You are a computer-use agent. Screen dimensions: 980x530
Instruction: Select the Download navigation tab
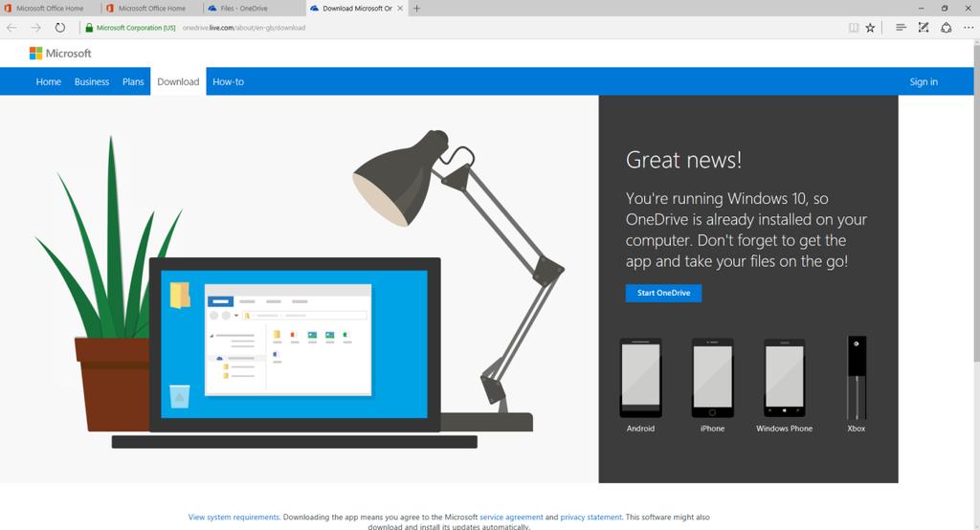[x=178, y=82]
